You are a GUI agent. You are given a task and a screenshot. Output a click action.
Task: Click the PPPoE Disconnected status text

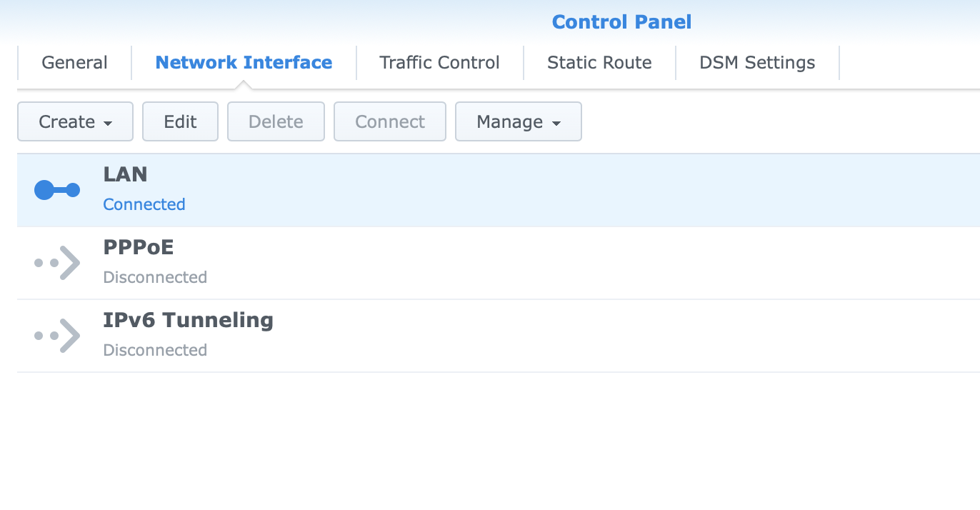pyautogui.click(x=155, y=277)
